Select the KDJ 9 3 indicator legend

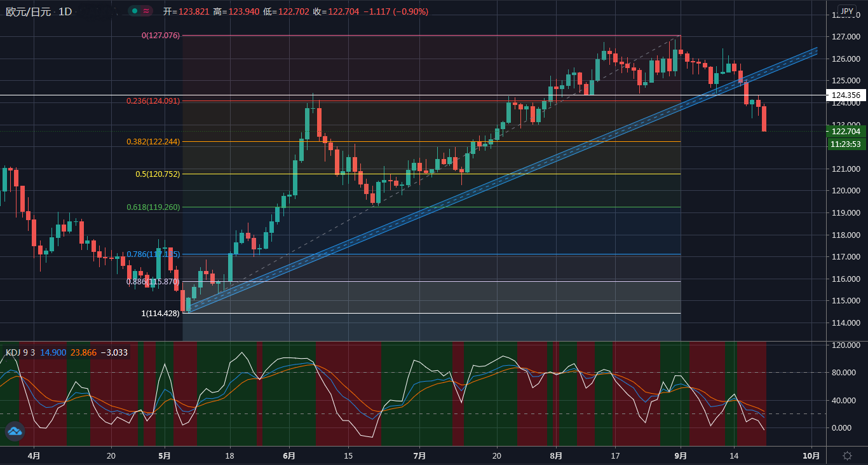20,352
